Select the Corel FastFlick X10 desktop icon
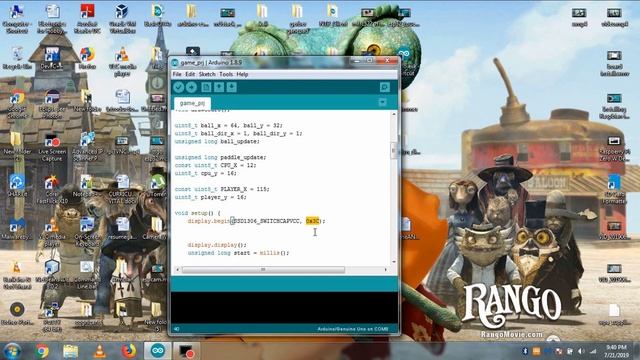The image size is (640, 360). [52, 189]
